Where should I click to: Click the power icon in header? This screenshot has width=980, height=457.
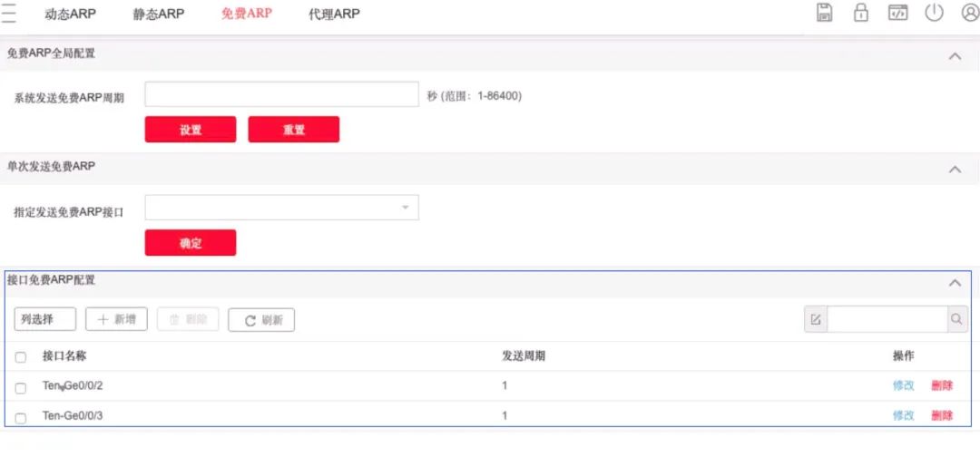click(x=934, y=13)
